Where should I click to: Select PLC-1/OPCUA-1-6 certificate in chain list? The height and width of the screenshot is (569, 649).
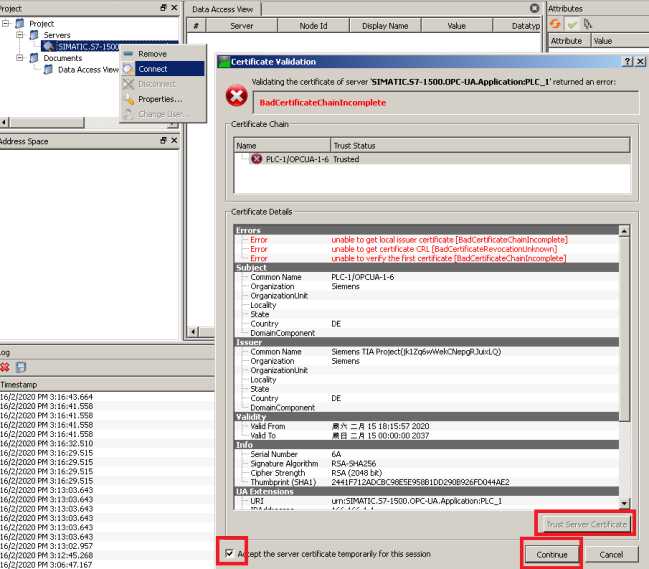tap(297, 159)
